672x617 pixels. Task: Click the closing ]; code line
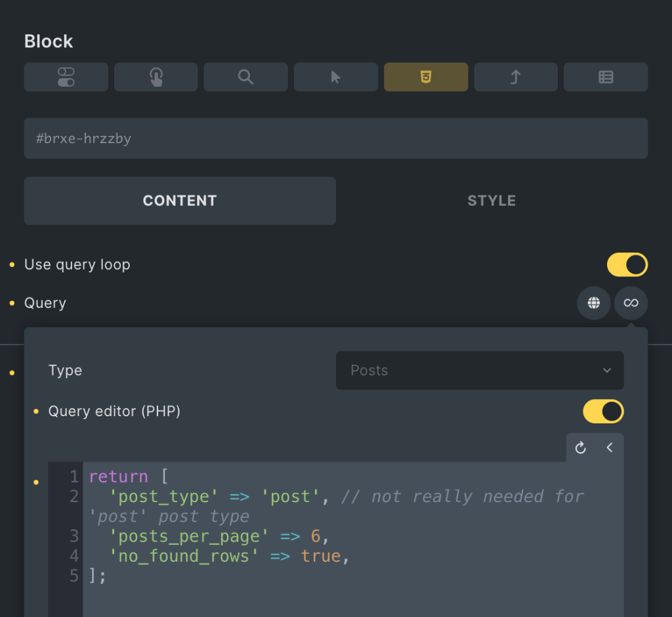[x=97, y=576]
